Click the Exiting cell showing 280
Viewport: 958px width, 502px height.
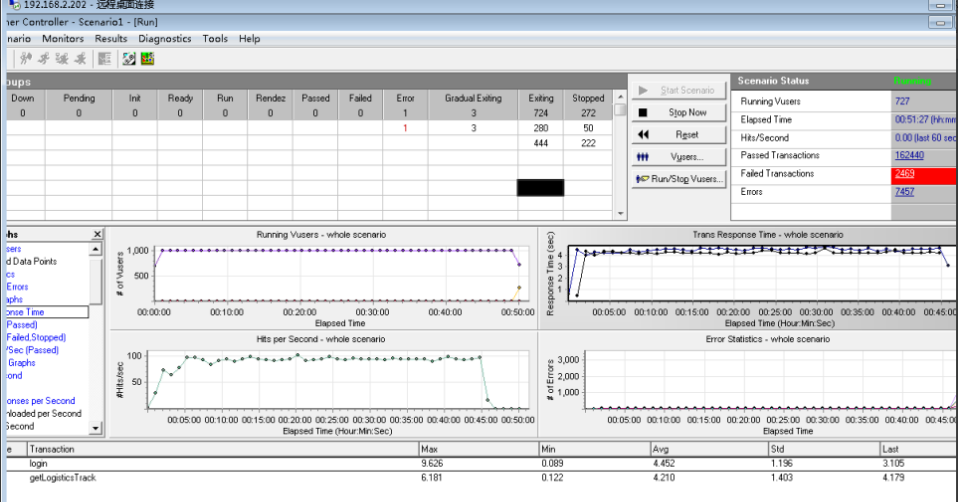(x=541, y=128)
